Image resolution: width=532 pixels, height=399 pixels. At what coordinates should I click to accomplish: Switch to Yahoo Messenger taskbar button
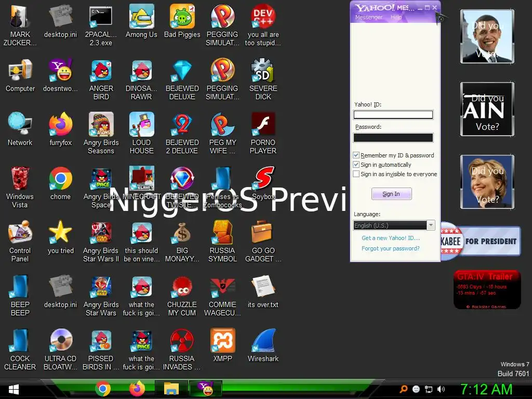coord(206,389)
